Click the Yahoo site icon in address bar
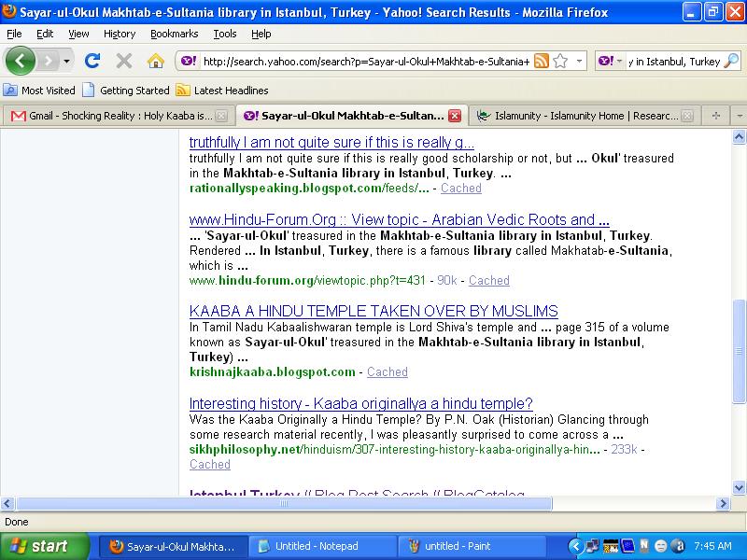The image size is (747, 560). (x=189, y=61)
